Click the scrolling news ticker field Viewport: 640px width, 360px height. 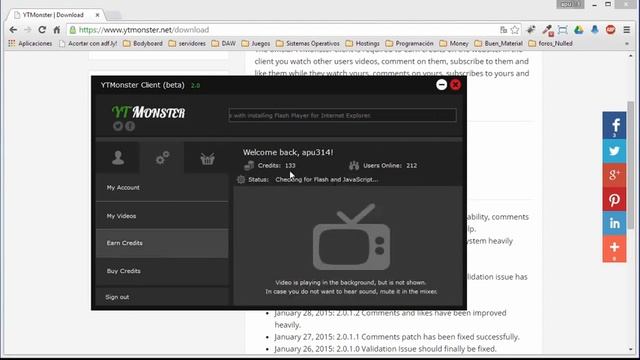pyautogui.click(x=342, y=116)
